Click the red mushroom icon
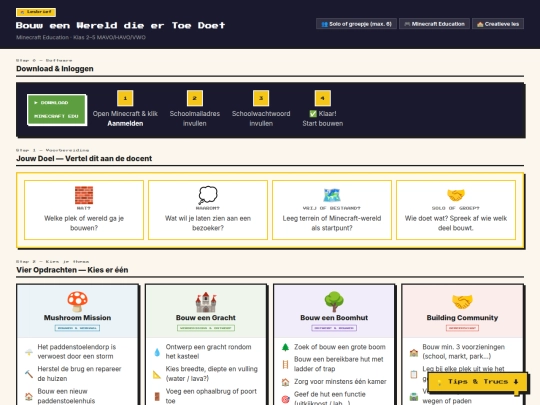The width and height of the screenshot is (540, 405). tap(77, 302)
